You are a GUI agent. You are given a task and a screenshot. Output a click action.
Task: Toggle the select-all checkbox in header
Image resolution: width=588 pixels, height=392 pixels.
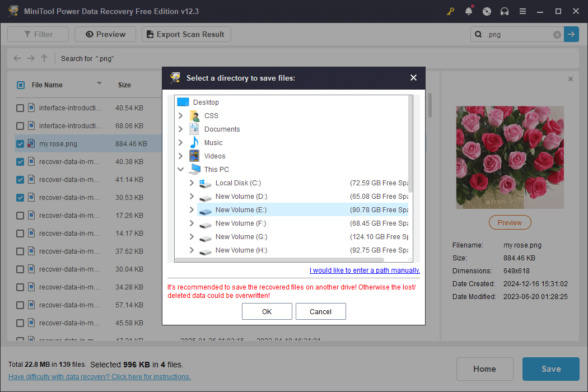click(20, 85)
